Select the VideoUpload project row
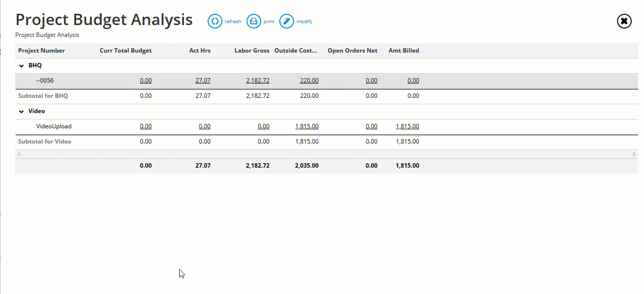This screenshot has height=294, width=644. (x=54, y=126)
